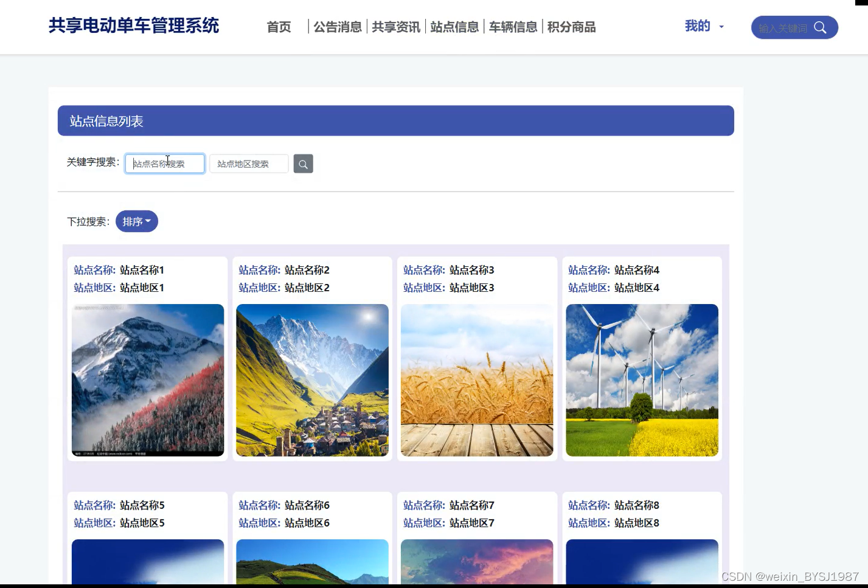
Task: Click the text 站点地区3
Action: [x=471, y=288]
